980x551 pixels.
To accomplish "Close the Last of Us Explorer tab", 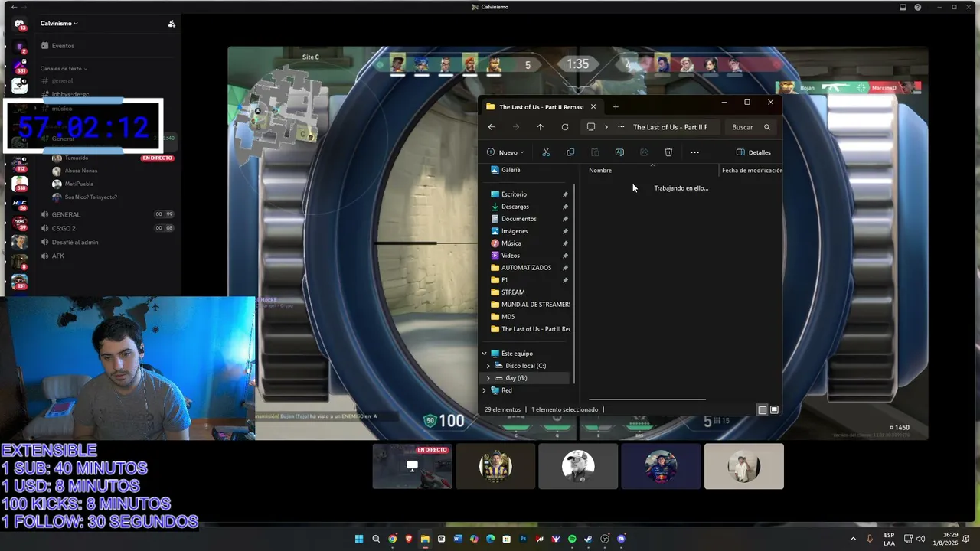I will 593,106.
